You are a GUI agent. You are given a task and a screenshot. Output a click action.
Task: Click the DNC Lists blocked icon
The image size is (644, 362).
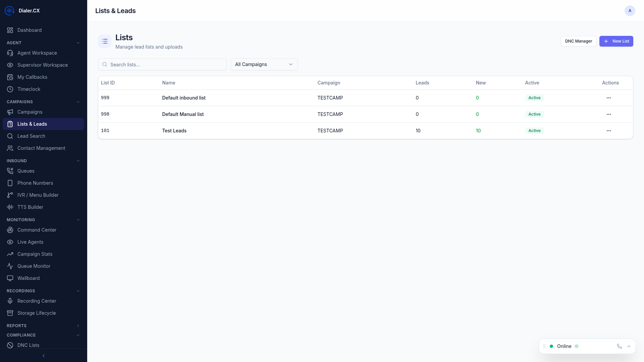tap(10, 345)
